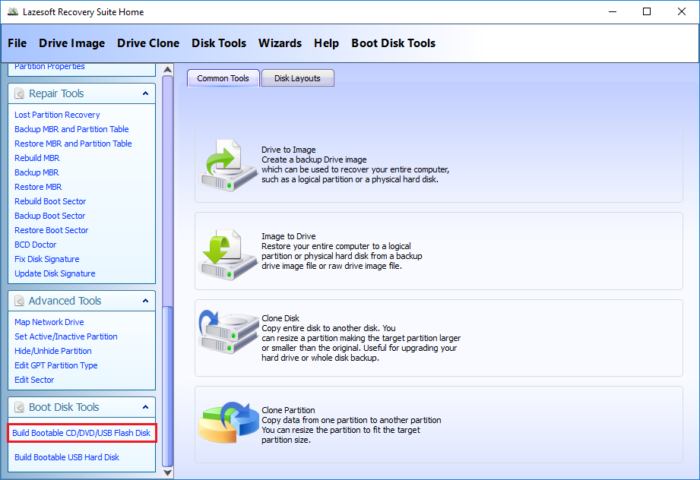Click the Boot Disk Tools section header icon

click(19, 407)
